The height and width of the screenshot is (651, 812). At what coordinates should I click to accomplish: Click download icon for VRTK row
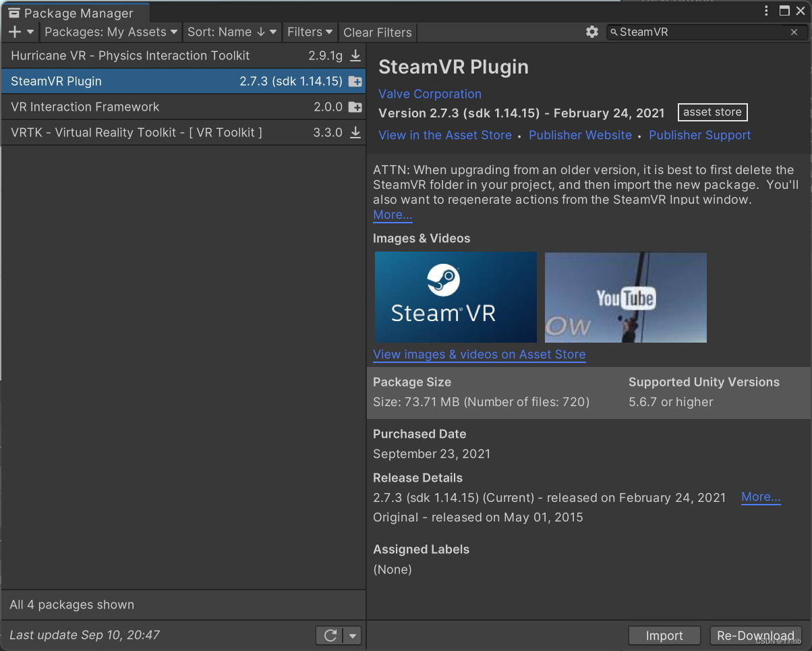tap(355, 132)
